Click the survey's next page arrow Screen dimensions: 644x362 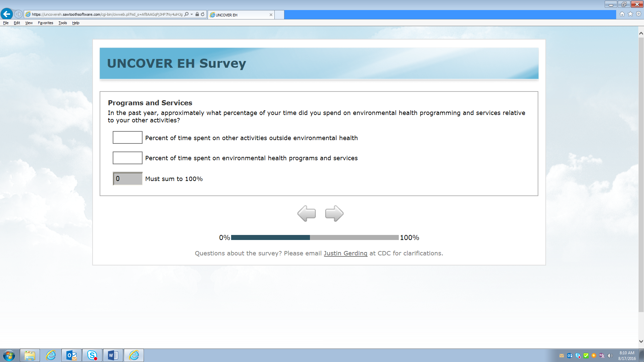pos(334,214)
